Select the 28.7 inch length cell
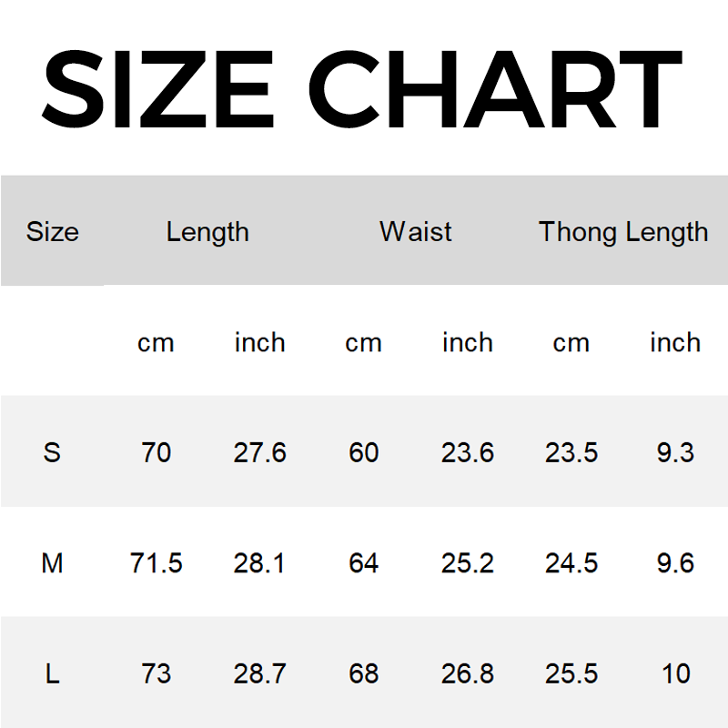This screenshot has width=728, height=728. coord(260,674)
